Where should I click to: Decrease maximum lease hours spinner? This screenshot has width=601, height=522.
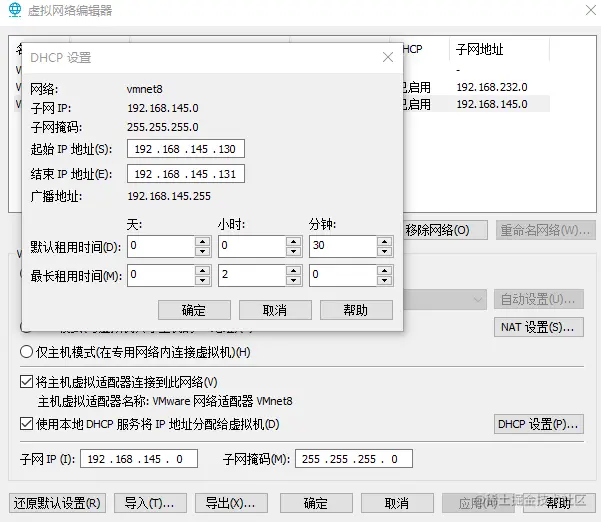[293, 281]
